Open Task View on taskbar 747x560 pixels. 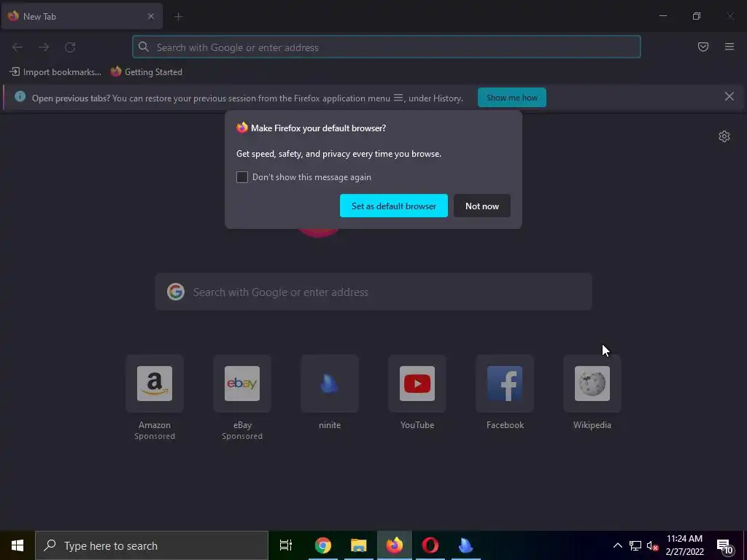(286, 545)
